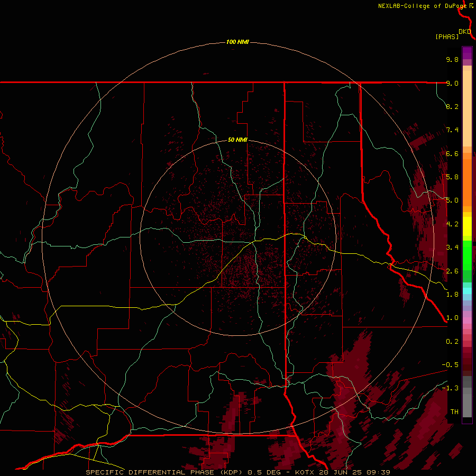Select the 5.0 legend value

click(x=452, y=200)
